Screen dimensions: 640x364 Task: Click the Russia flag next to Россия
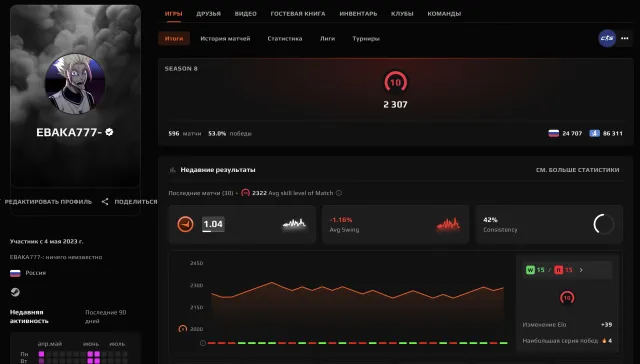point(15,273)
